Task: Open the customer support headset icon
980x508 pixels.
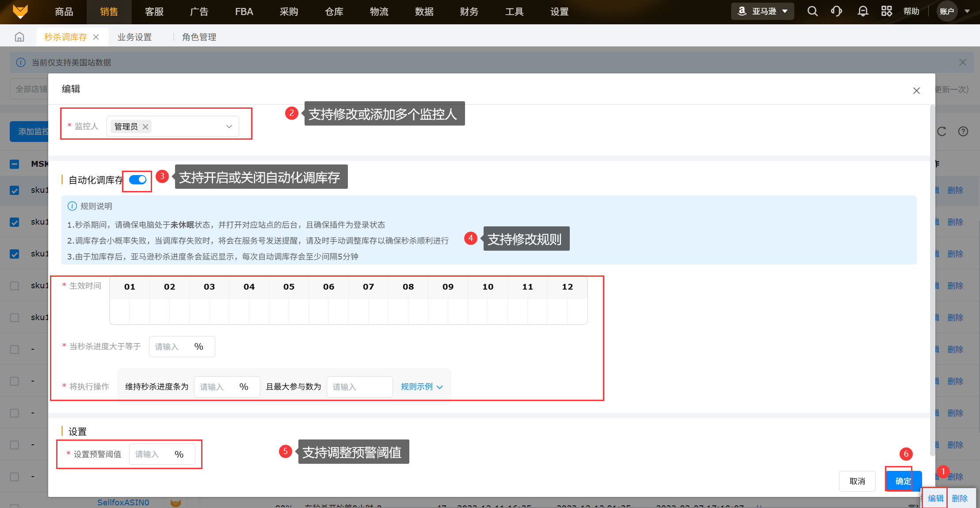Action: 836,11
